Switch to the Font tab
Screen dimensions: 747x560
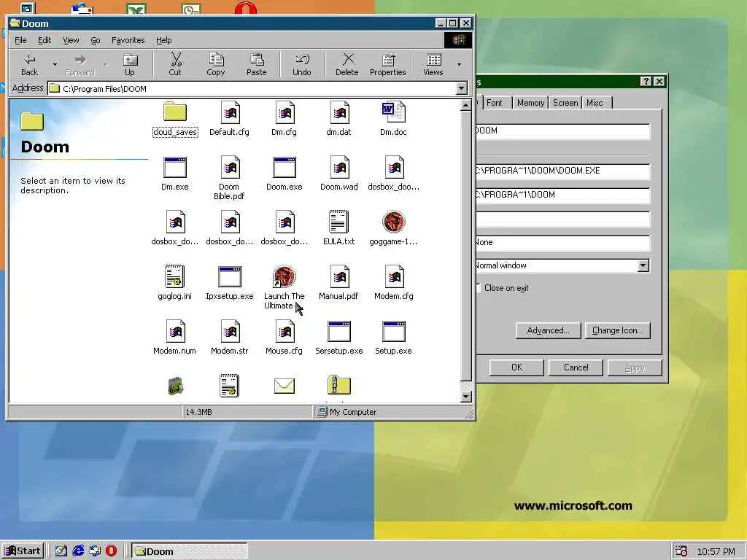point(495,102)
